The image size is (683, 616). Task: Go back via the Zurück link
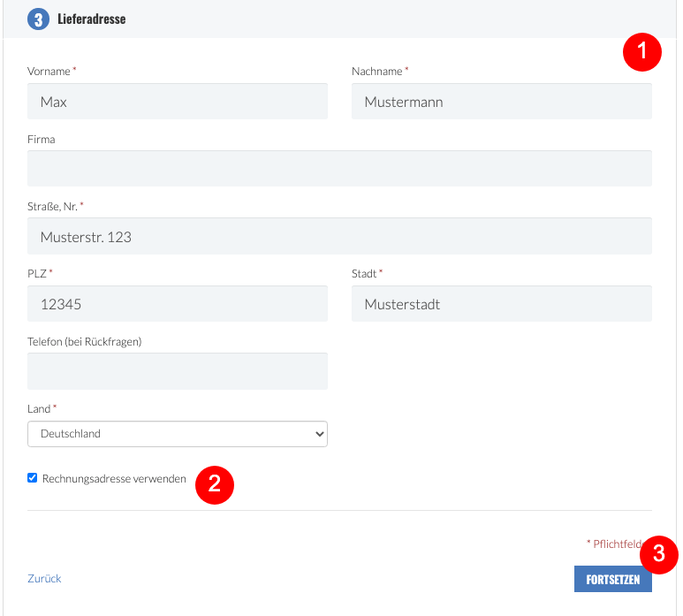(44, 579)
